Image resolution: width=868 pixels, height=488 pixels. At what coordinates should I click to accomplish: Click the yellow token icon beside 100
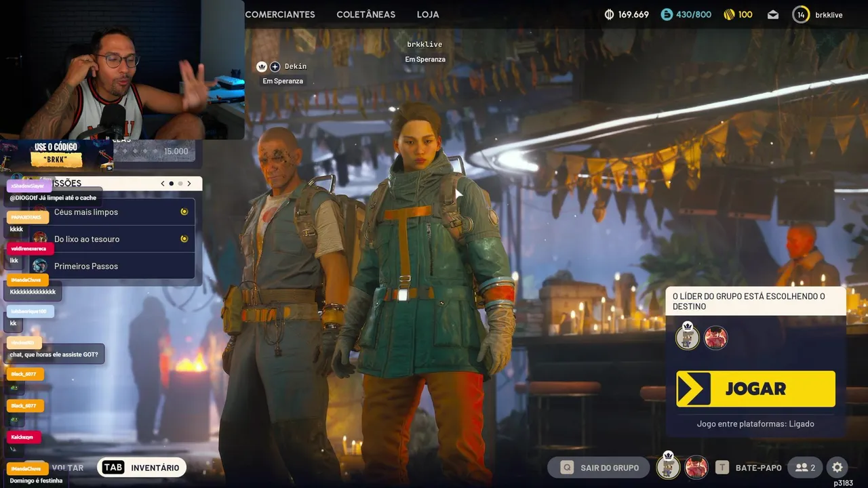(x=730, y=14)
